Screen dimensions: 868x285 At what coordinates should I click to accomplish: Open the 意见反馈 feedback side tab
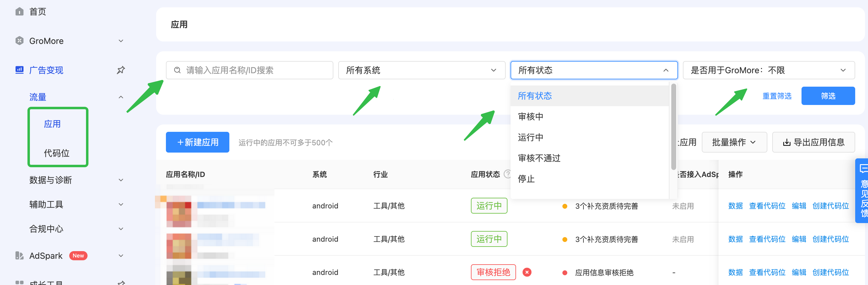(x=862, y=191)
